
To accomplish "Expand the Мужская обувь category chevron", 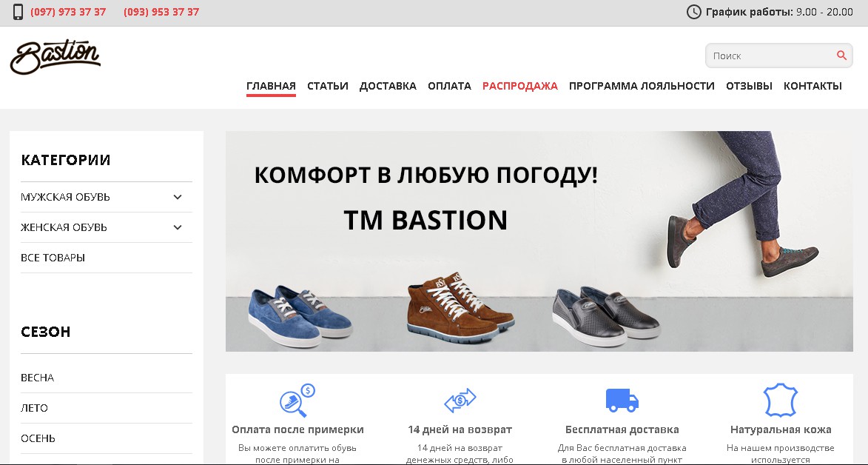I will click(178, 197).
